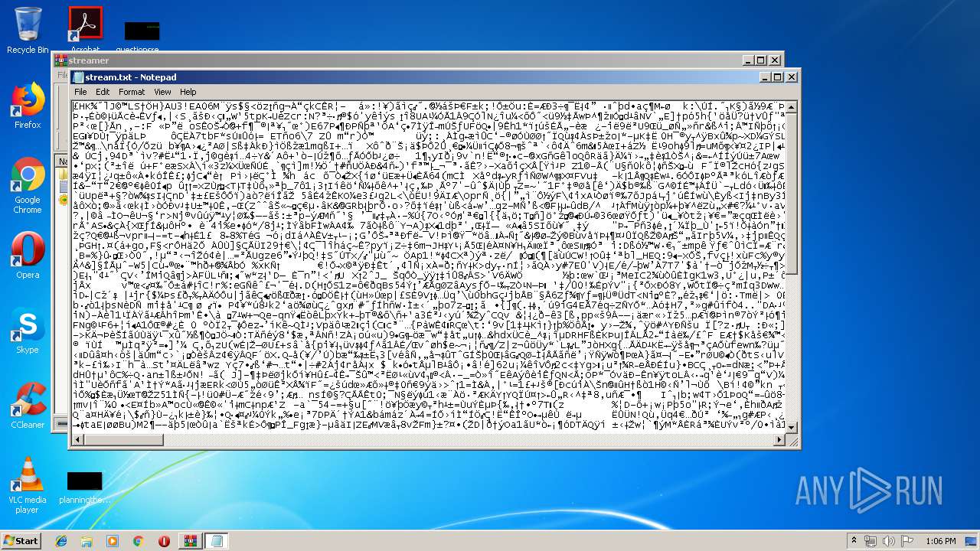Image resolution: width=980 pixels, height=551 pixels.
Task: Minimize the stream.txt Notepad window
Action: pos(765,77)
